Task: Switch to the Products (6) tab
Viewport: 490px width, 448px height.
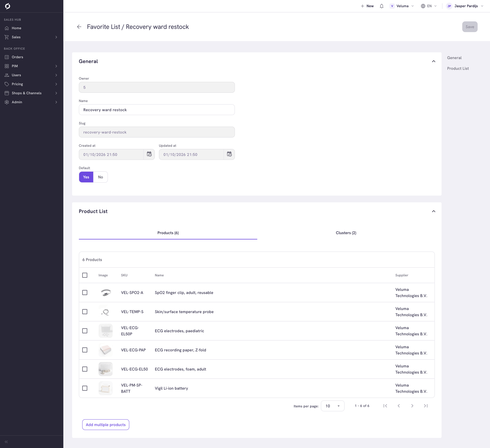Action: 168,233
